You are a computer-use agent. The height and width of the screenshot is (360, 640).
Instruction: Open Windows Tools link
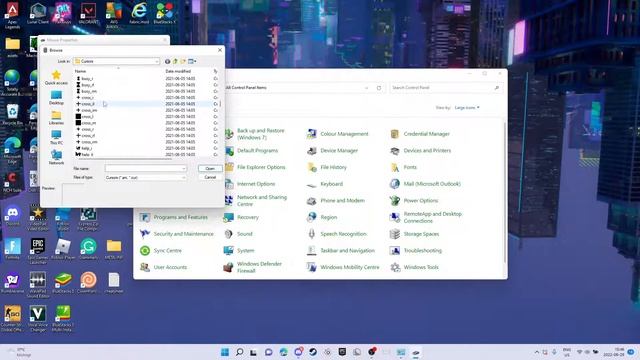click(421, 267)
